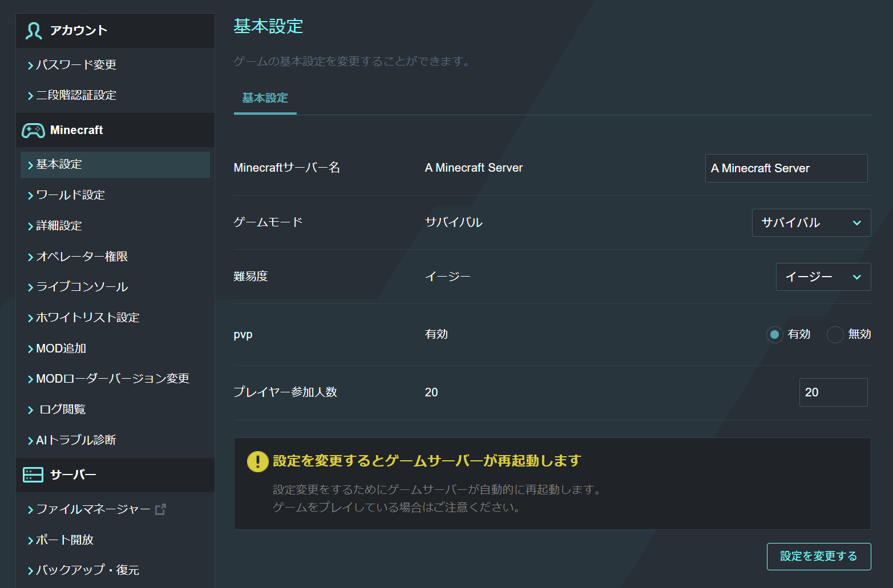Click the yellow warning exclamation icon
The width and height of the screenshot is (893, 588).
point(257,461)
